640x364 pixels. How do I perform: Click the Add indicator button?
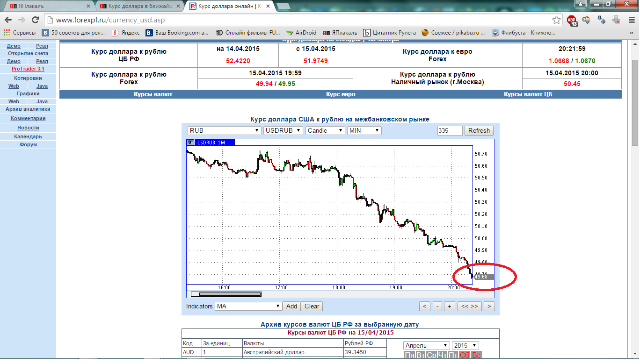(x=291, y=307)
